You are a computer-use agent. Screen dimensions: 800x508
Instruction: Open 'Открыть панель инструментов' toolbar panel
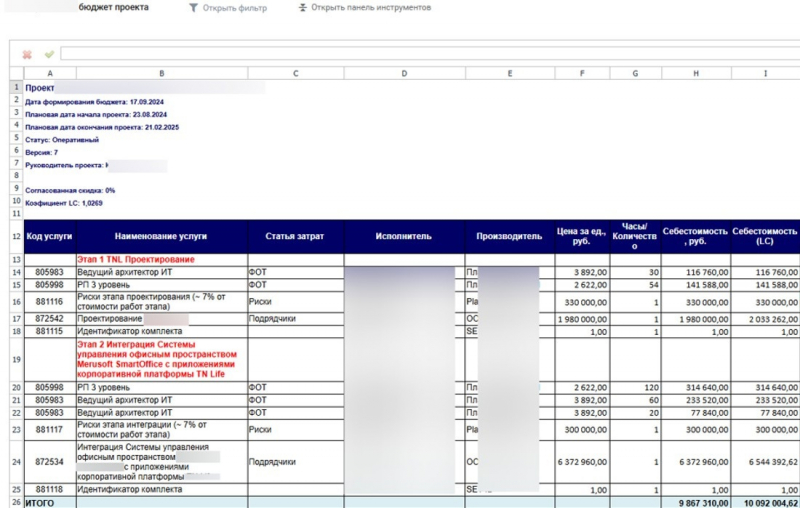(x=373, y=8)
